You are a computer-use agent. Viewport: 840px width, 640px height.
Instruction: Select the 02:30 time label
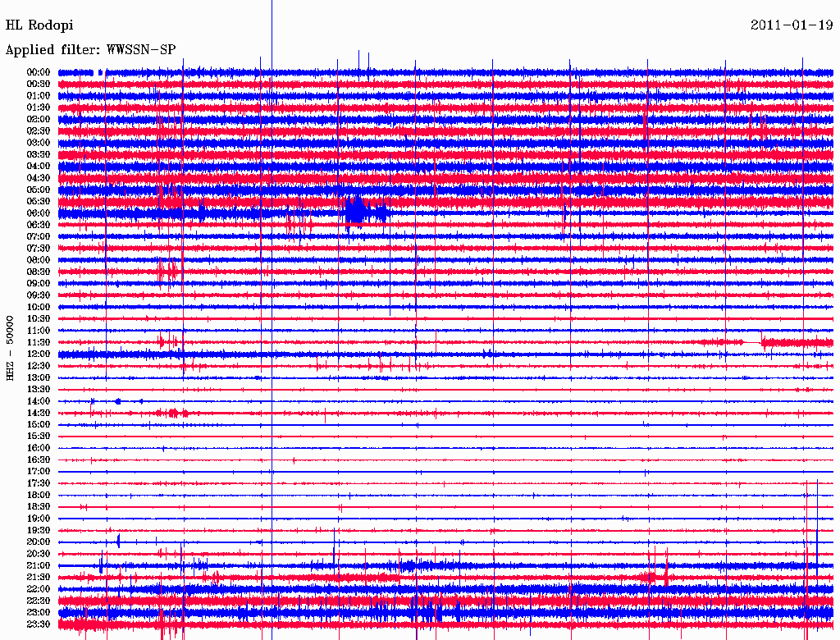39,131
